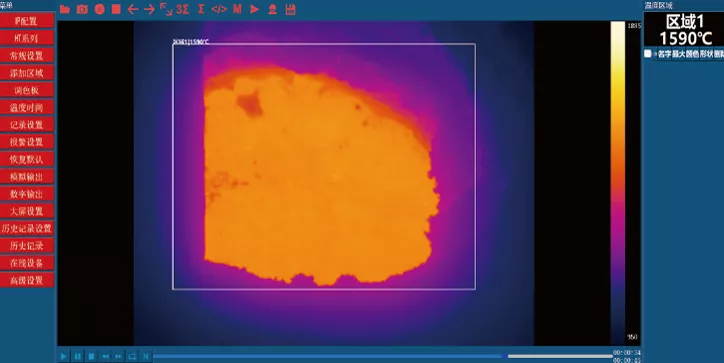Screen dimensions: 724x363
Task: Click the temperature color scale bar
Action: (618, 183)
